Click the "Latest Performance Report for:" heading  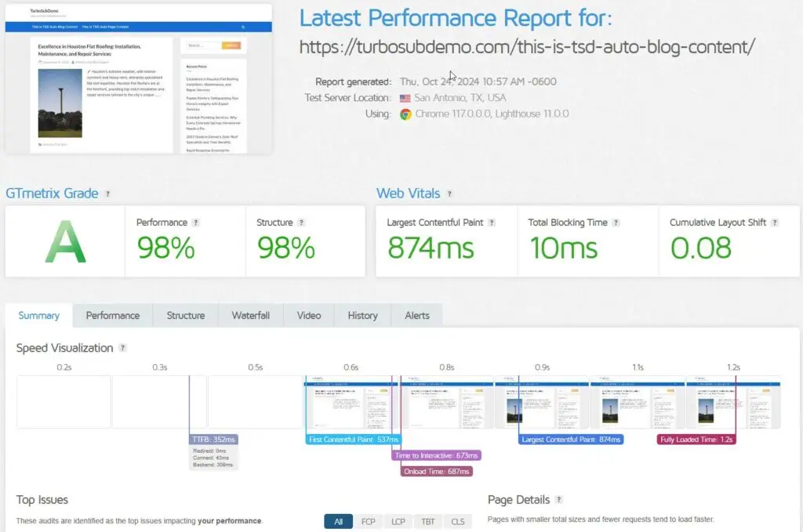click(456, 18)
